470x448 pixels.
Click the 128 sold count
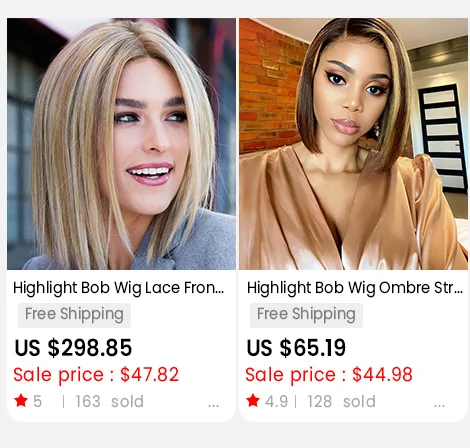(342, 401)
